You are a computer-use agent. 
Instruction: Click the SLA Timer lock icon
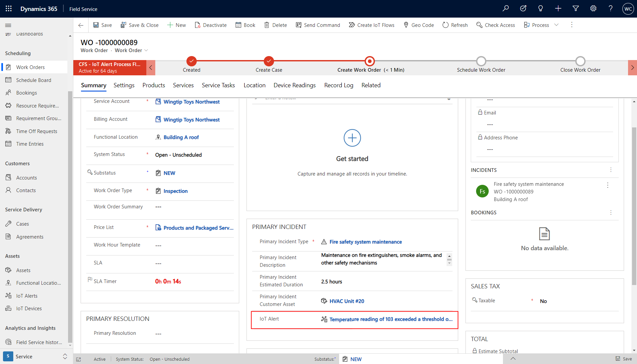tap(90, 280)
